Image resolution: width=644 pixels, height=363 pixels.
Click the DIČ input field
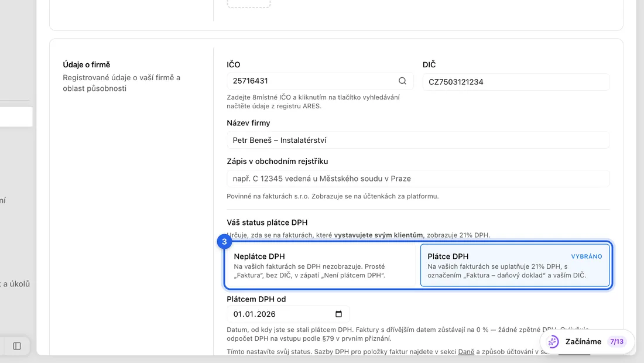[516, 82]
